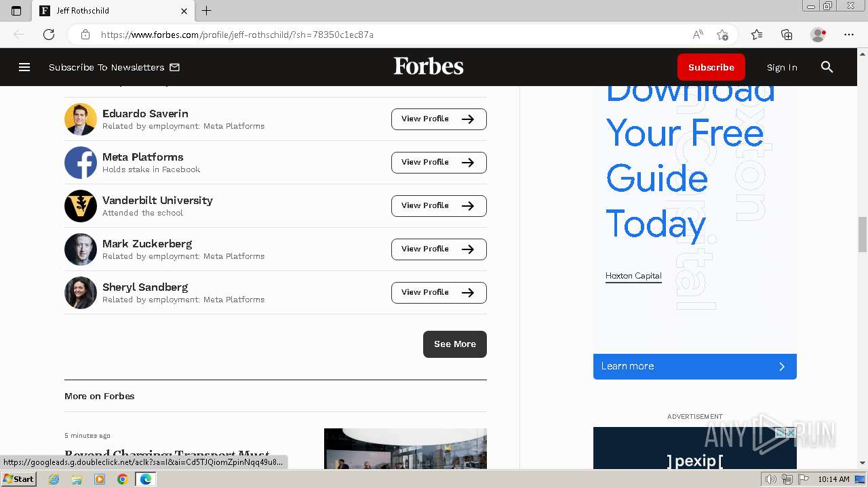Click Mark Zuckerberg's profile photo
The width and height of the screenshot is (868, 488).
coord(81,249)
